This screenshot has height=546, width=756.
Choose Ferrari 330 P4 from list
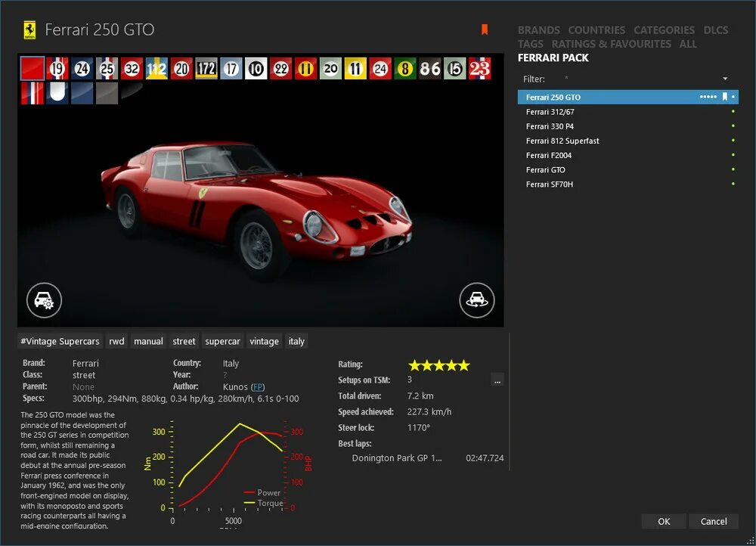[x=627, y=126]
